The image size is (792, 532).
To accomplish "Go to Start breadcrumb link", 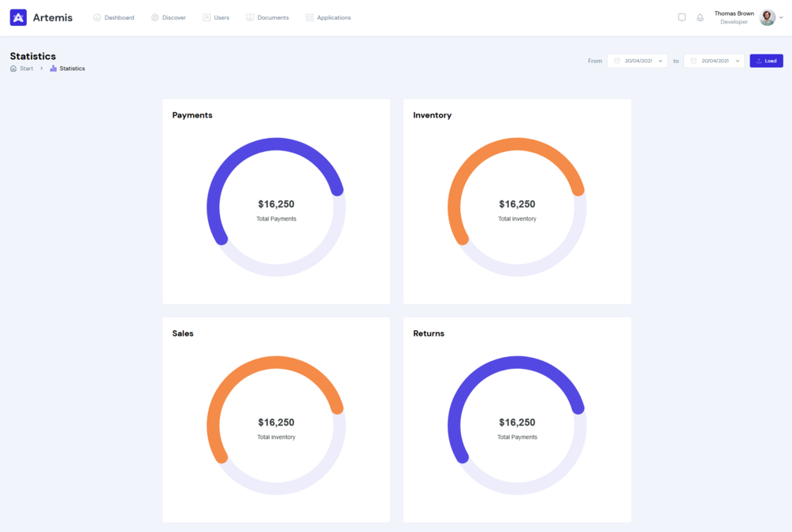I will [x=26, y=69].
